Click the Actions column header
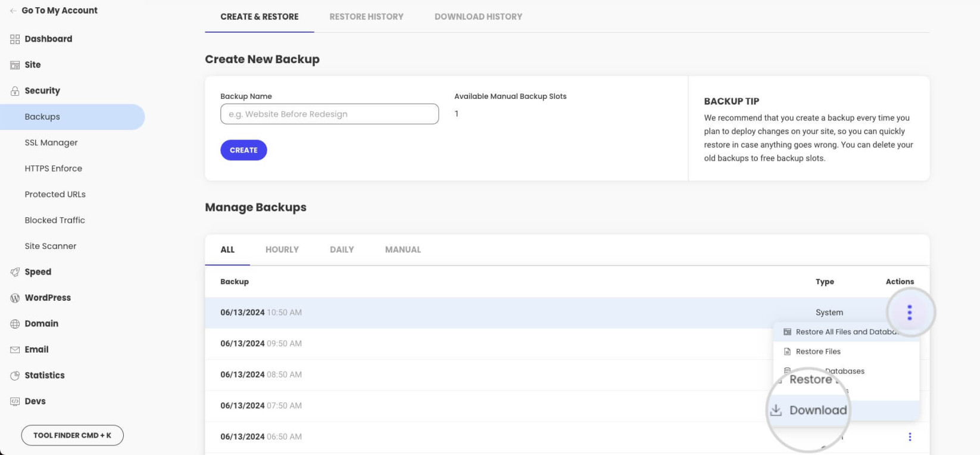The width and height of the screenshot is (980, 455). 900,282
